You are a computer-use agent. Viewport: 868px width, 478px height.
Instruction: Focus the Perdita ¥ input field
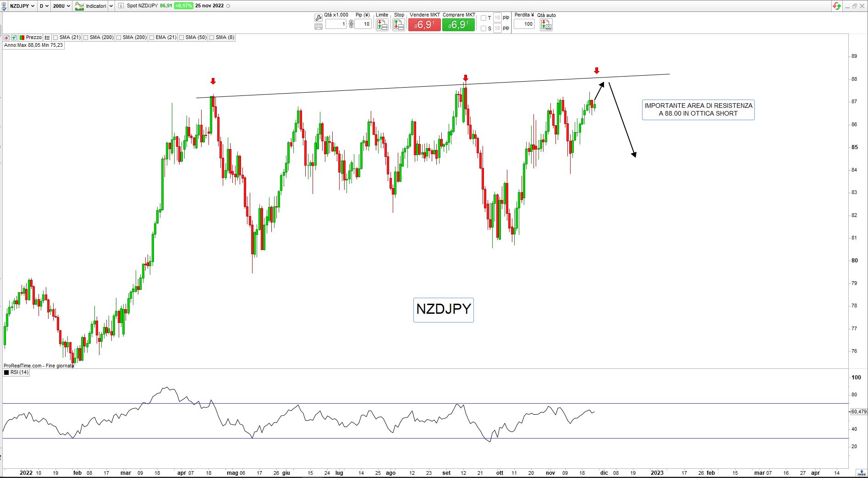(524, 24)
